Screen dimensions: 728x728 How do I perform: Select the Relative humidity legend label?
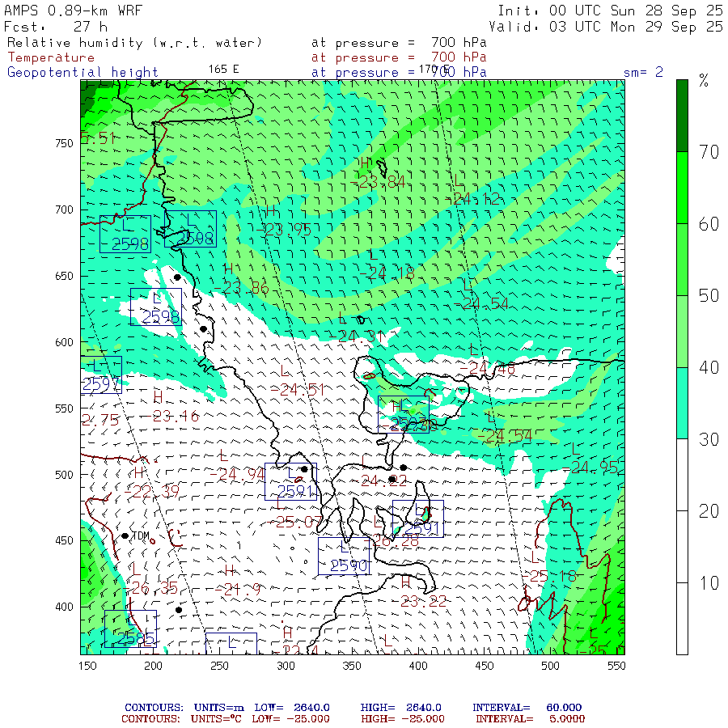click(134, 43)
